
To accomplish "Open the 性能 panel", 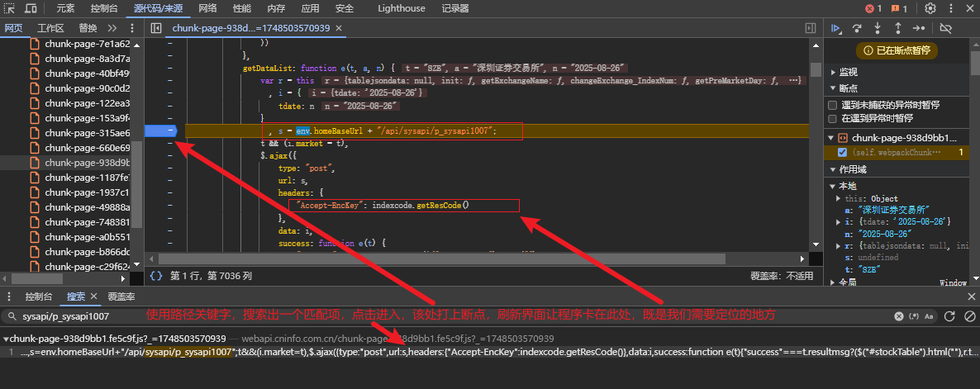I will pyautogui.click(x=242, y=9).
